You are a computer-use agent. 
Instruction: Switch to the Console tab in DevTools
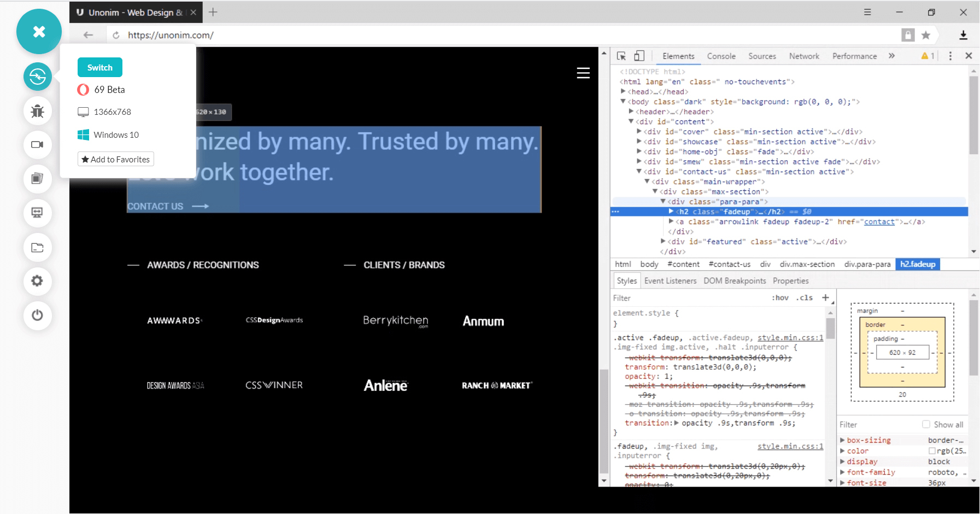721,56
